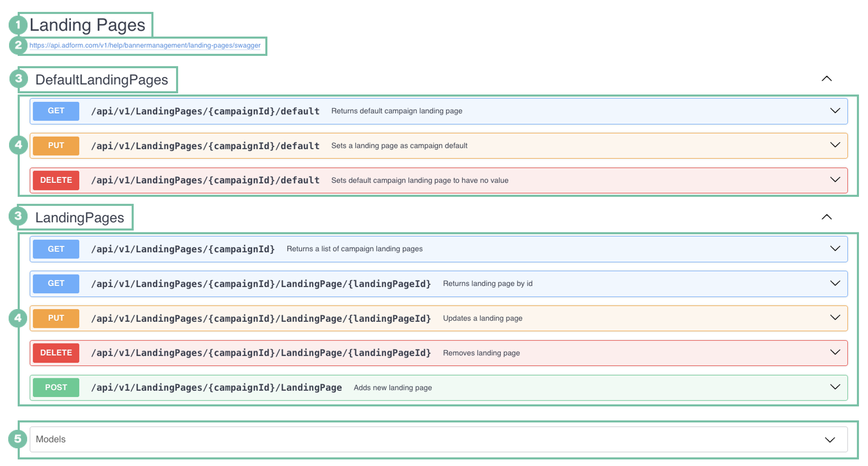The width and height of the screenshot is (868, 466).
Task: Expand DELETE removes landing page chevron
Action: pyautogui.click(x=835, y=352)
